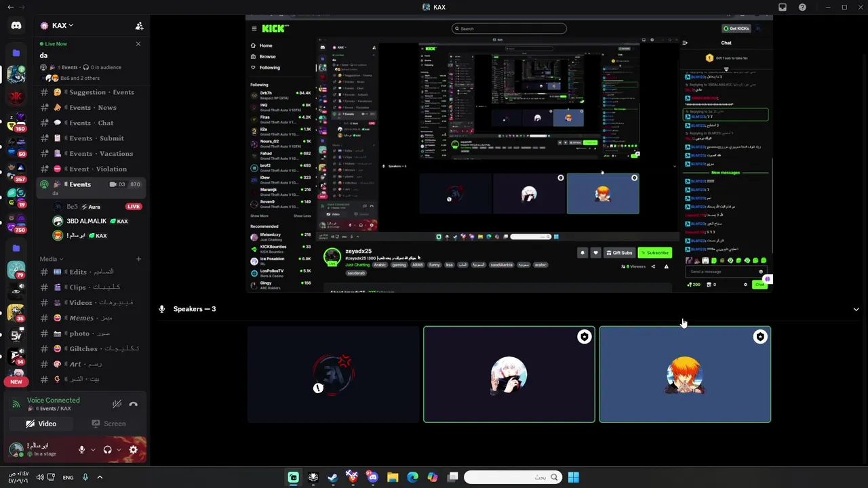Open server folder with 357 badge
The height and width of the screenshot is (488, 868).
(16, 172)
